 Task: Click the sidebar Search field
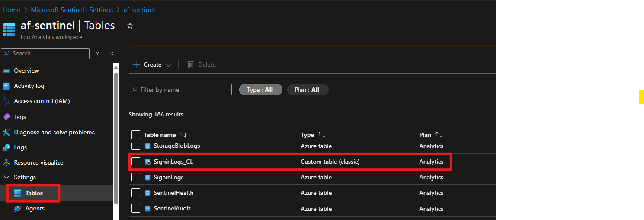[x=45, y=53]
